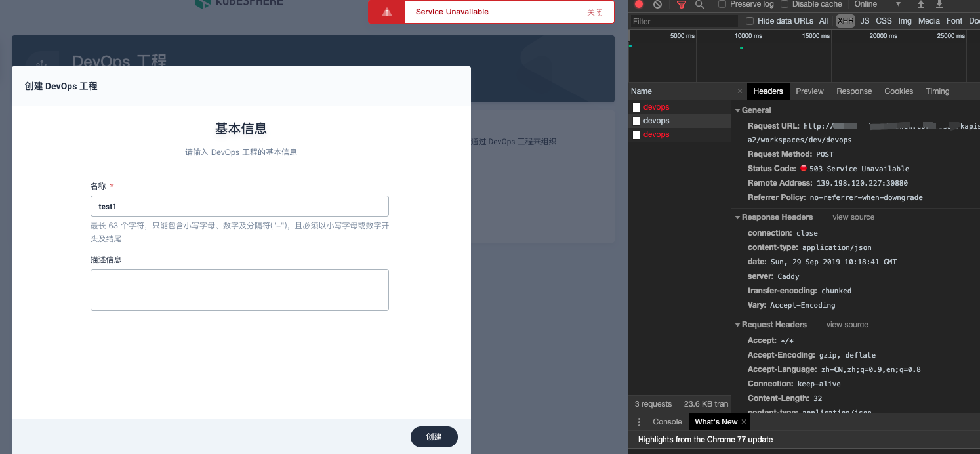Screen dimensions: 980x454
Task: Click the Service Unavailable notification text
Action: (452, 12)
